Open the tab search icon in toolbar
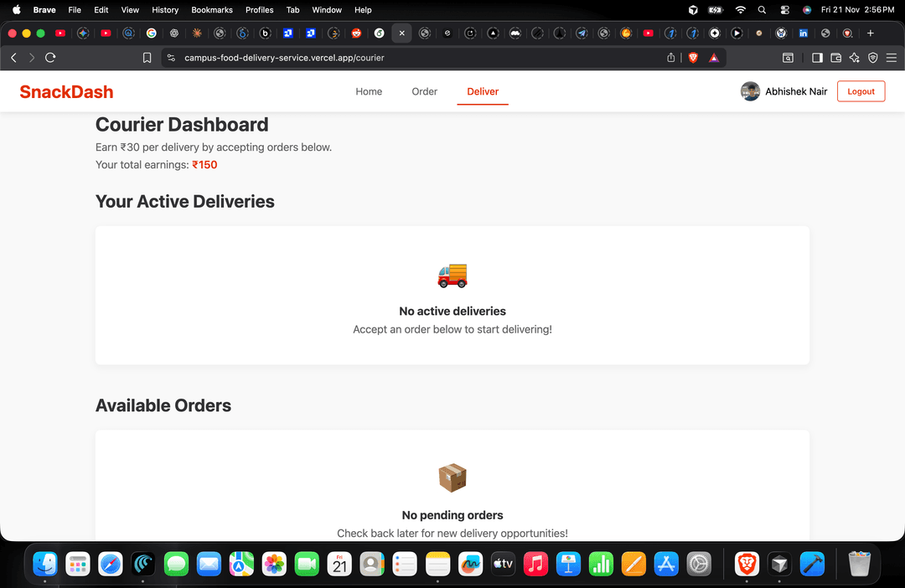 [788, 58]
